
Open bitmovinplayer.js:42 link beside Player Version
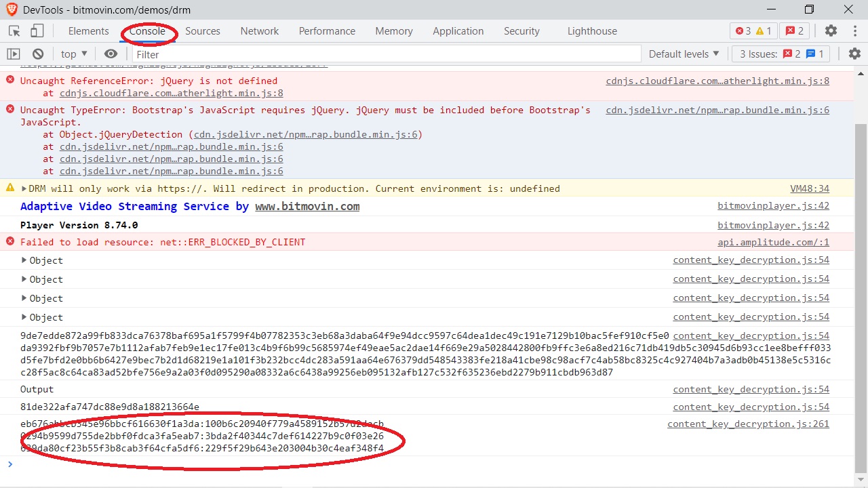coord(774,226)
